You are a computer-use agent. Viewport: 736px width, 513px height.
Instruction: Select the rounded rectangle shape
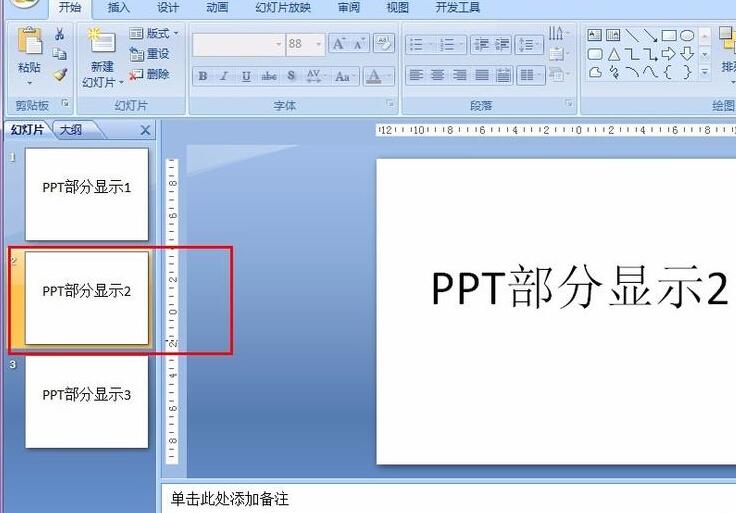(595, 54)
